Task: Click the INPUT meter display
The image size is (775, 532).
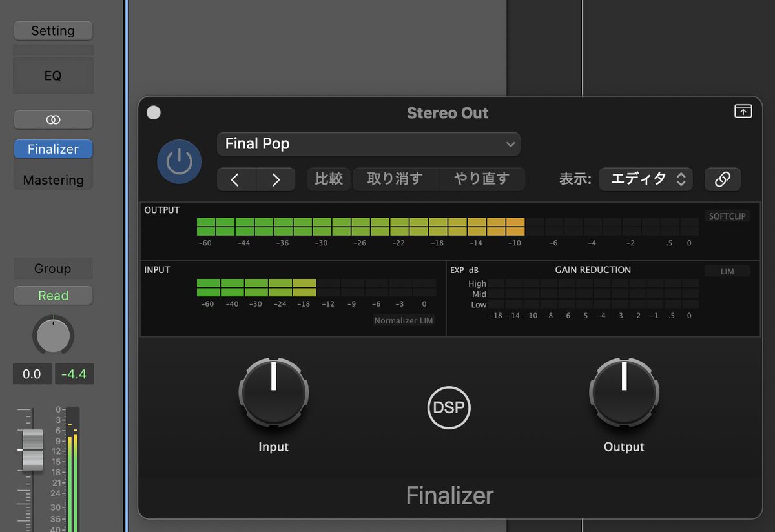Action: tap(316, 288)
